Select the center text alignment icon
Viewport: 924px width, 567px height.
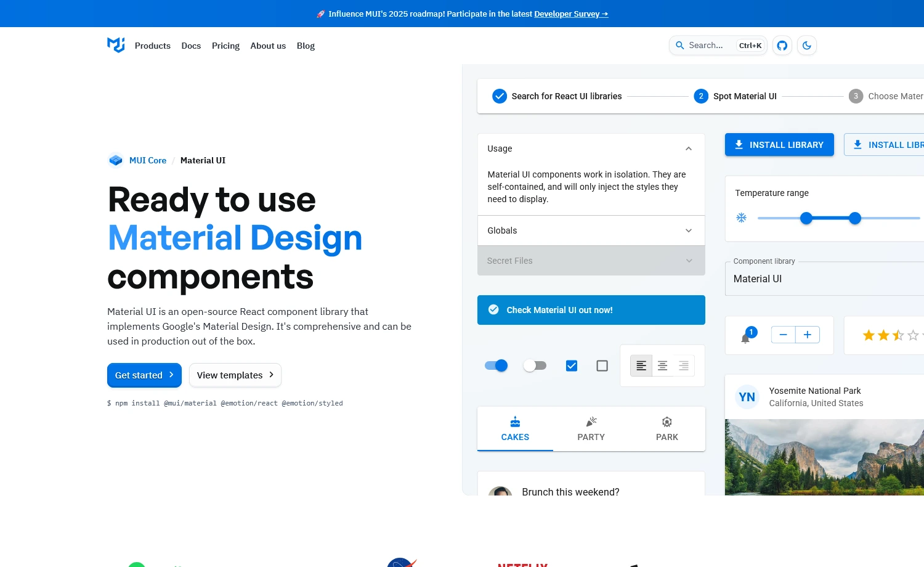click(x=662, y=365)
